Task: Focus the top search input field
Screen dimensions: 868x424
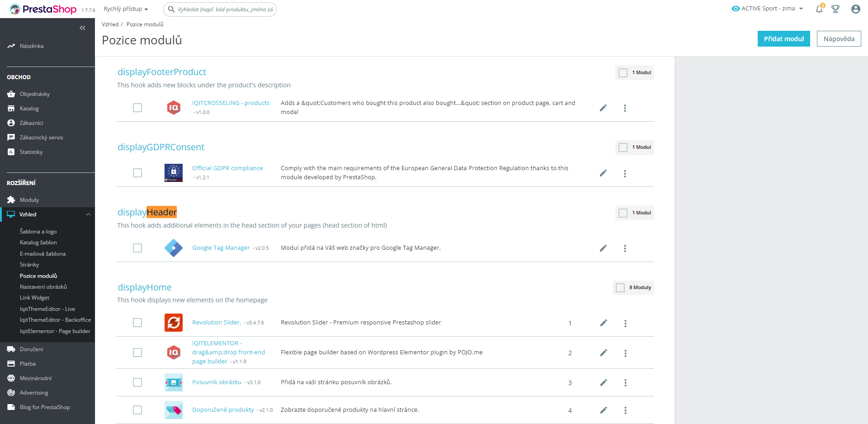Action: tap(225, 10)
